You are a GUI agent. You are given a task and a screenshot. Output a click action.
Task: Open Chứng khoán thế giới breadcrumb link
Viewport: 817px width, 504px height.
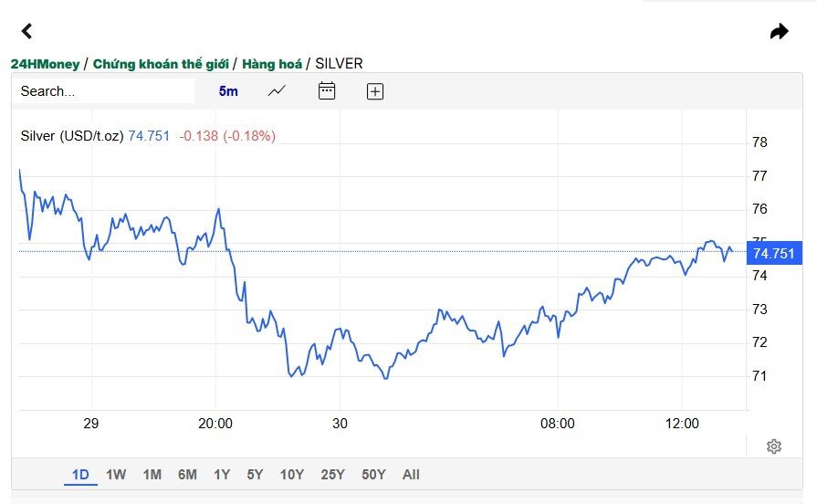tap(161, 64)
